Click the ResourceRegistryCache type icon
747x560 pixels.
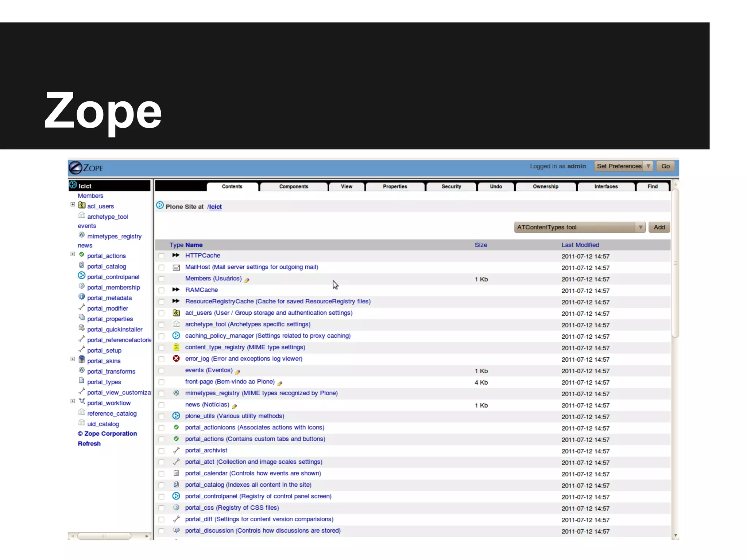tap(176, 301)
